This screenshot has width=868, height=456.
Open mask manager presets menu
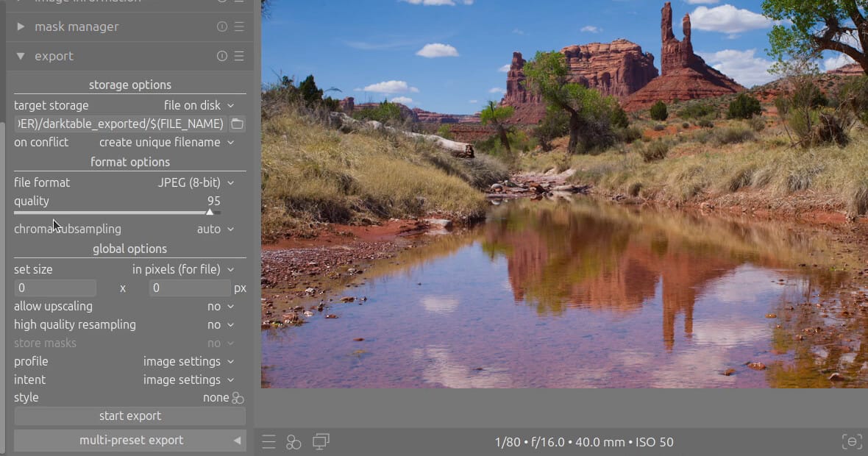(x=239, y=26)
